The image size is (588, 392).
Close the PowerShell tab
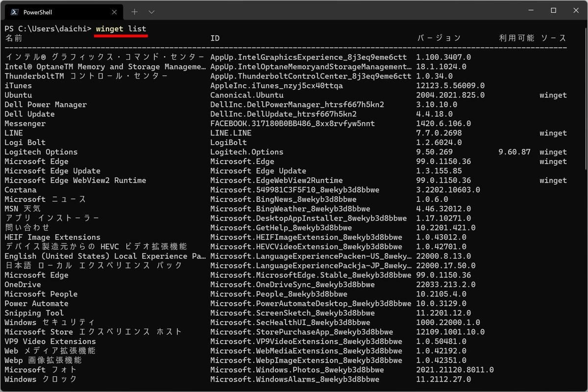113,12
